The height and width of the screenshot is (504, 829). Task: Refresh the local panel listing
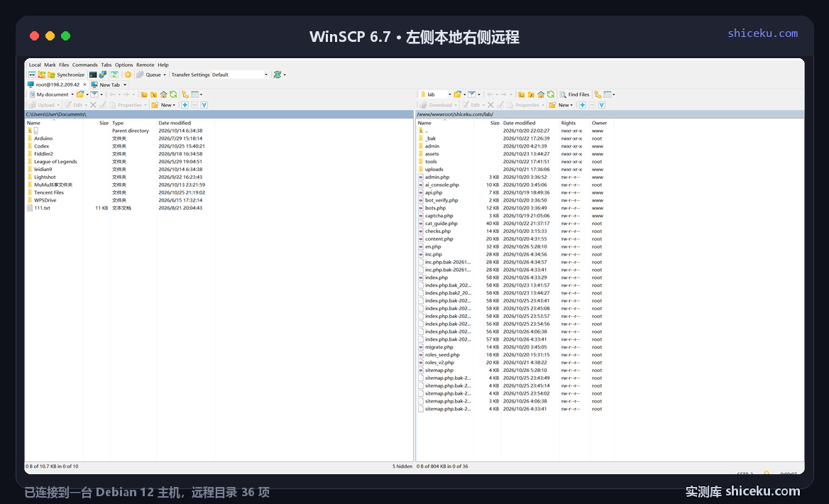click(x=173, y=94)
